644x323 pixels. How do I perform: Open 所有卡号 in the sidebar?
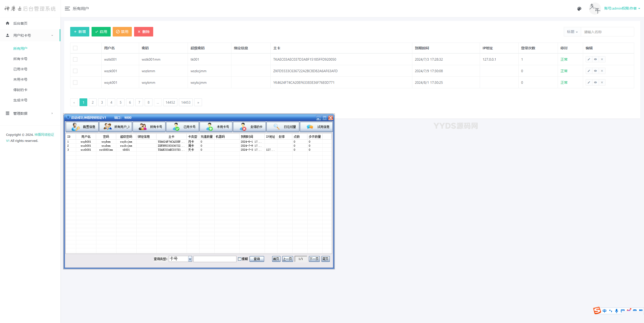pos(20,59)
